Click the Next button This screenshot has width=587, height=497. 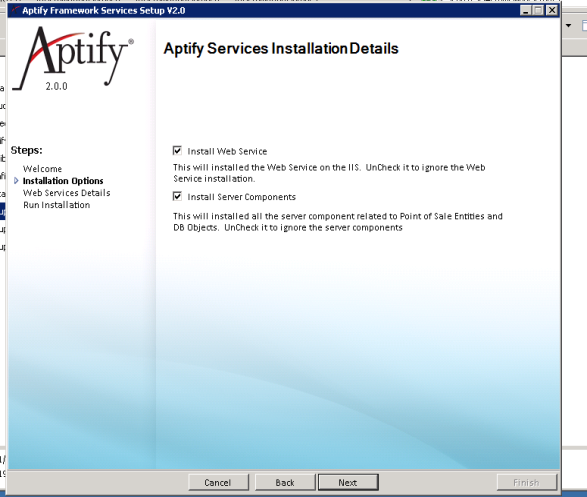(348, 482)
